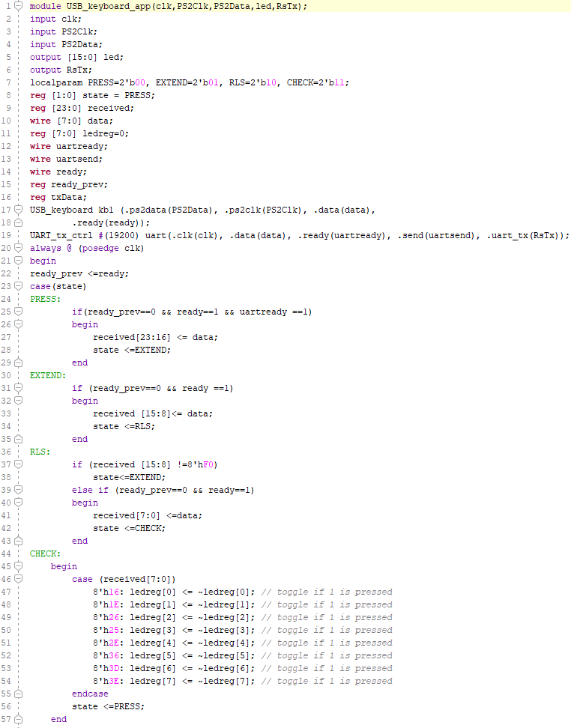The height and width of the screenshot is (728, 571).
Task: Click the 'wire uartready;' declaration
Action: pyautogui.click(x=69, y=146)
